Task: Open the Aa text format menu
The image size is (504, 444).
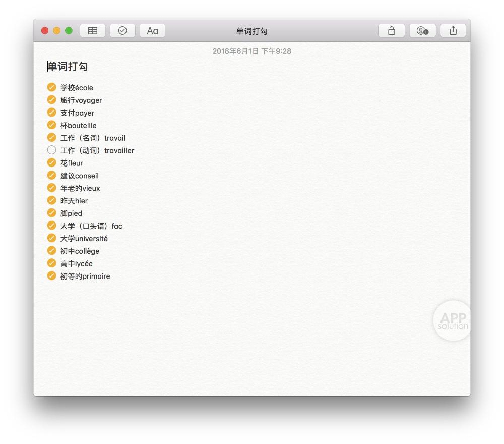Action: (152, 31)
